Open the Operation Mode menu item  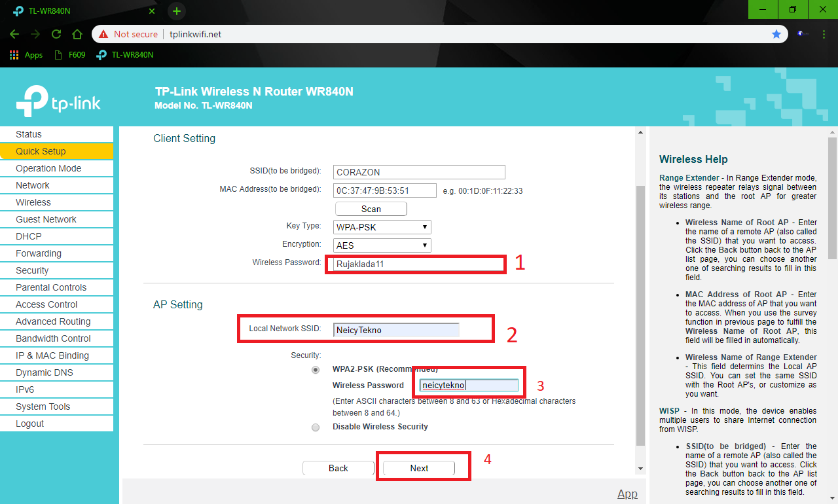click(x=56, y=168)
